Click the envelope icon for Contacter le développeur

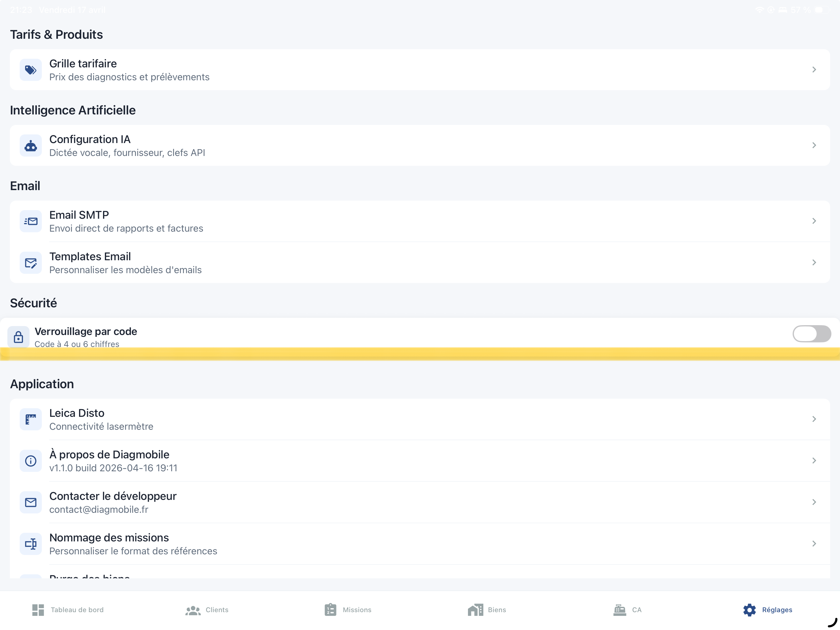tap(31, 502)
